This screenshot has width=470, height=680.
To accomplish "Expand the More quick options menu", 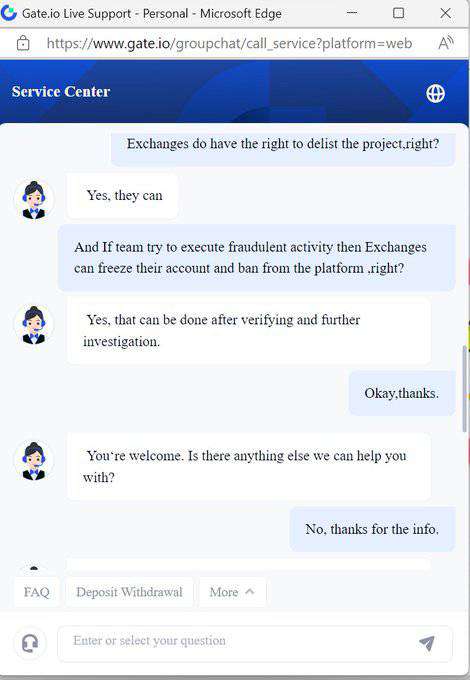I will (232, 592).
